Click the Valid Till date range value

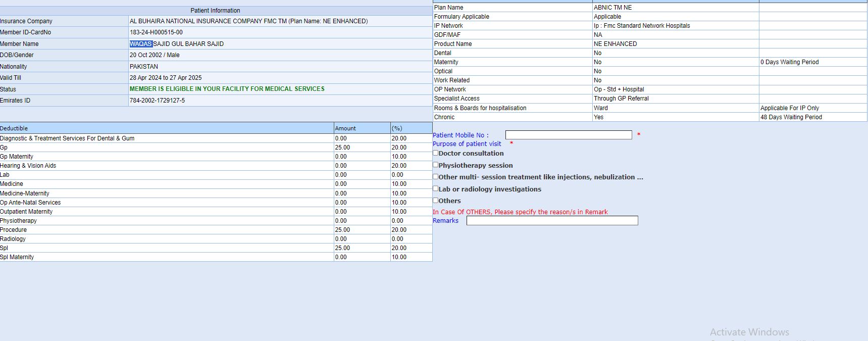tap(166, 78)
